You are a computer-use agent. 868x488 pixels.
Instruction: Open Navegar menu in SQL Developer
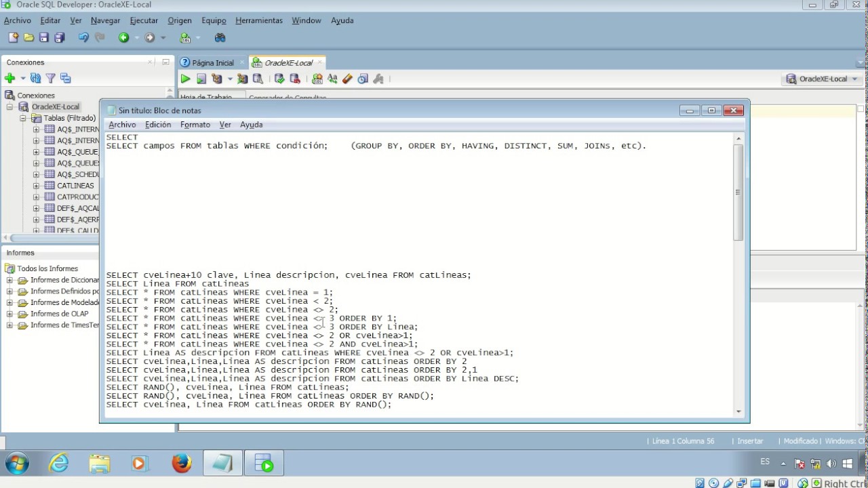point(105,20)
